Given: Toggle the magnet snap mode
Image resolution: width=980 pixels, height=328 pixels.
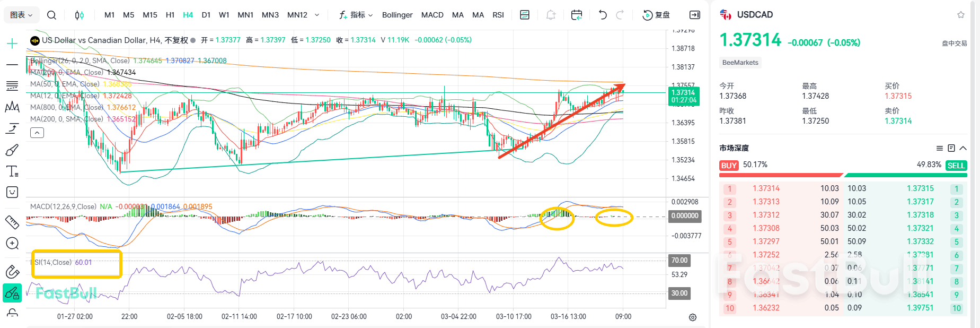Looking at the screenshot, I should (x=12, y=272).
